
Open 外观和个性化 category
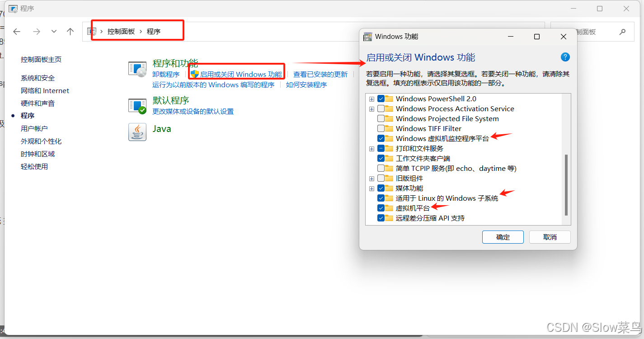pos(41,141)
